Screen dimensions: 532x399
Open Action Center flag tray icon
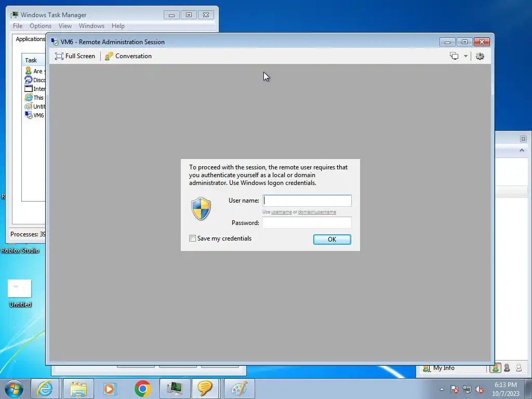455,389
